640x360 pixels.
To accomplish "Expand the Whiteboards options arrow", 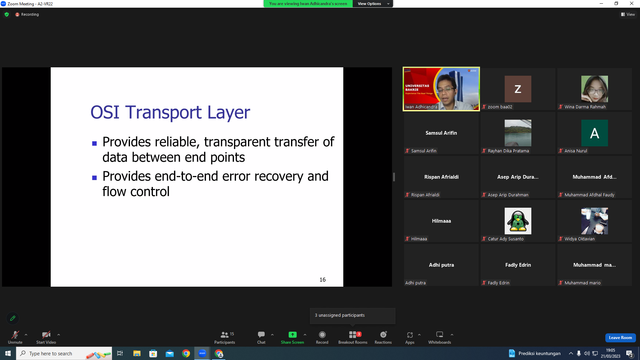I will click(x=452, y=335).
